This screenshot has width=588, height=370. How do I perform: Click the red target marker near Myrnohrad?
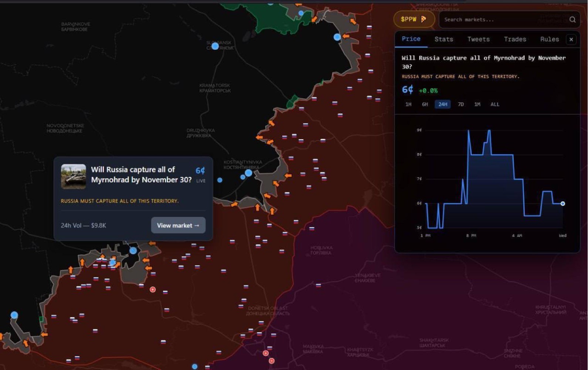click(x=153, y=289)
